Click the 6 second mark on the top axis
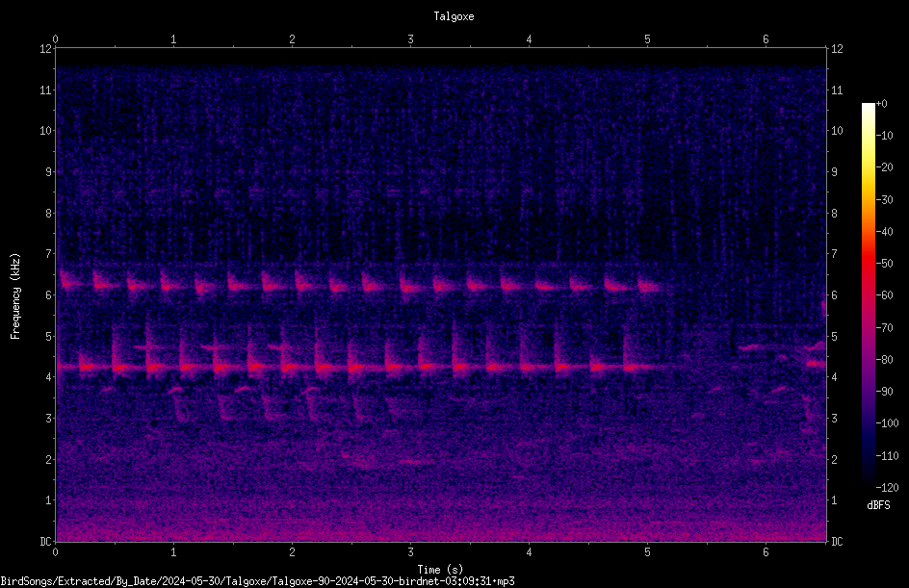This screenshot has width=909, height=588. click(x=766, y=39)
